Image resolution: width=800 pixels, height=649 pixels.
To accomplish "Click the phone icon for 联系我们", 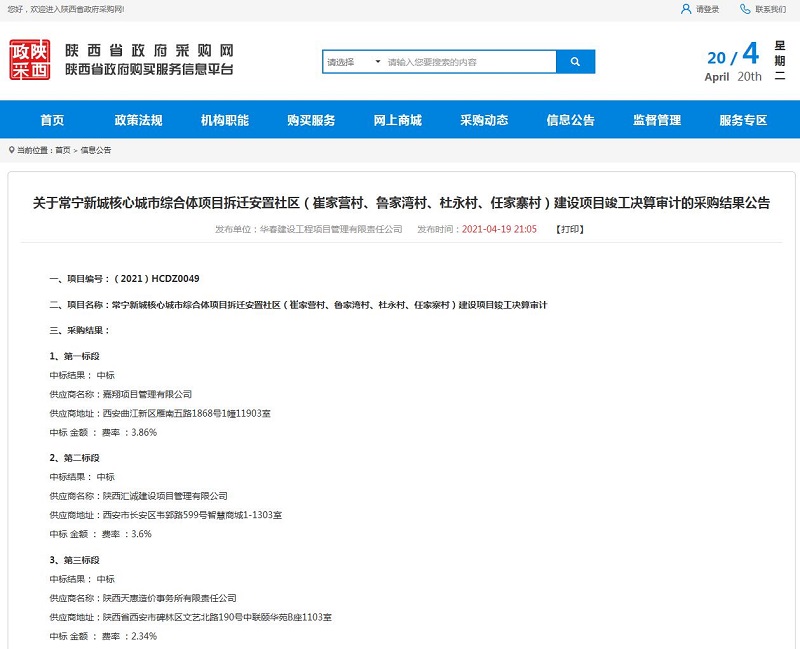I will [x=745, y=9].
